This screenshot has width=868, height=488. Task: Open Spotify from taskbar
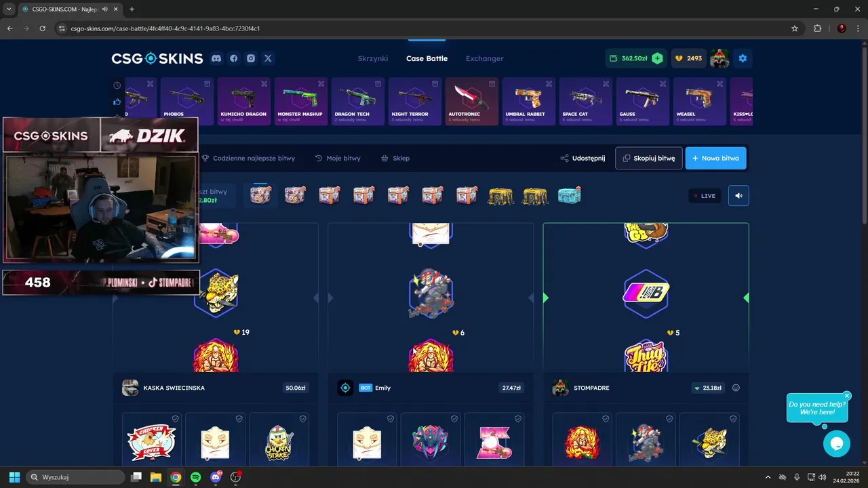click(195, 477)
